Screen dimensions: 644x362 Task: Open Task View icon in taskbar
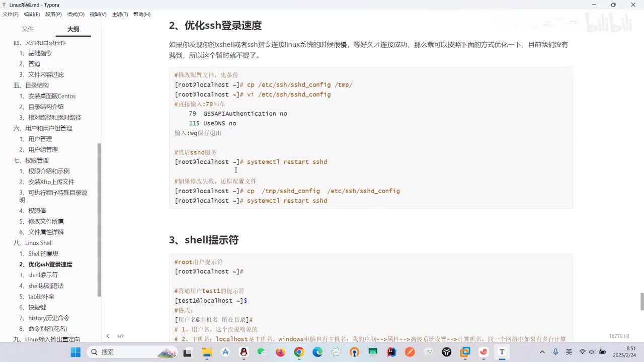pos(188,352)
